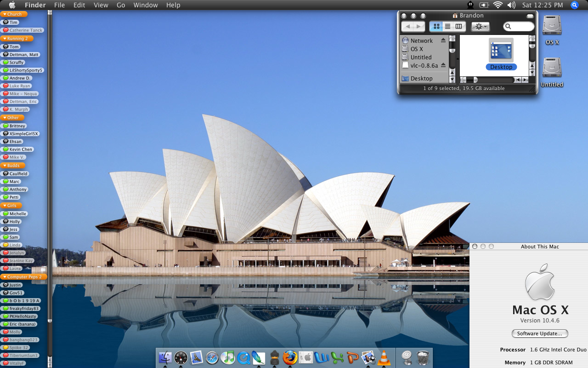Screen dimensions: 588x368
Task: Open the VLC cone icon in Dock
Action: [x=384, y=357]
